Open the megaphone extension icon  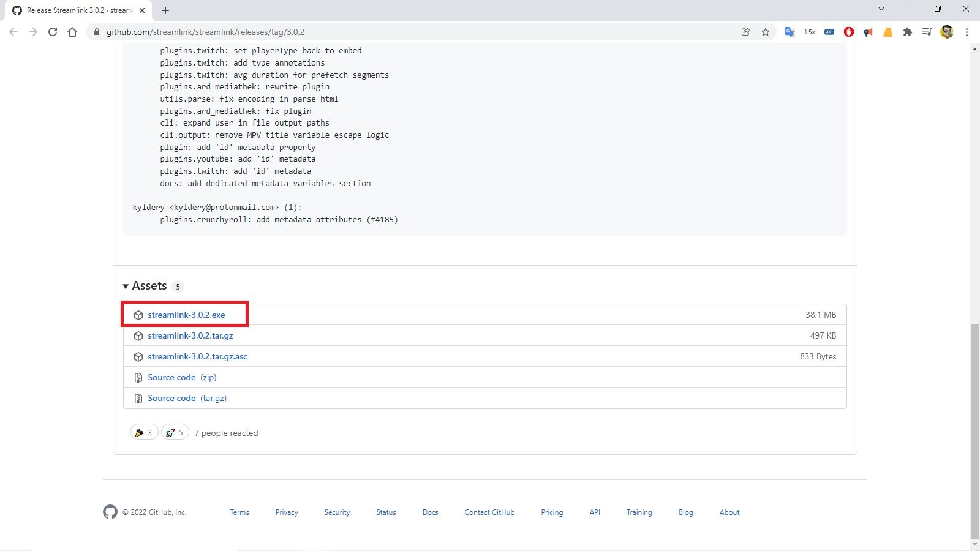coord(869,32)
